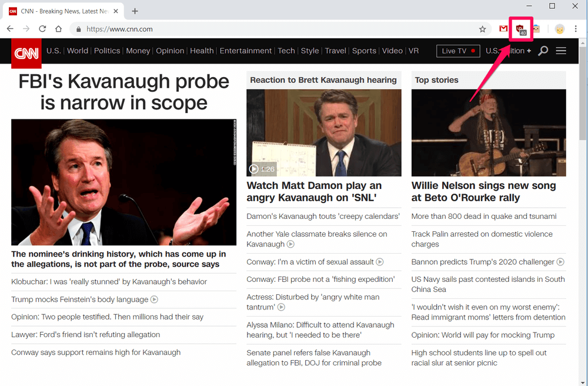This screenshot has width=588, height=386.
Task: Read "Actress: Disturbed by 'angry white man tantrum'"
Action: (313, 302)
